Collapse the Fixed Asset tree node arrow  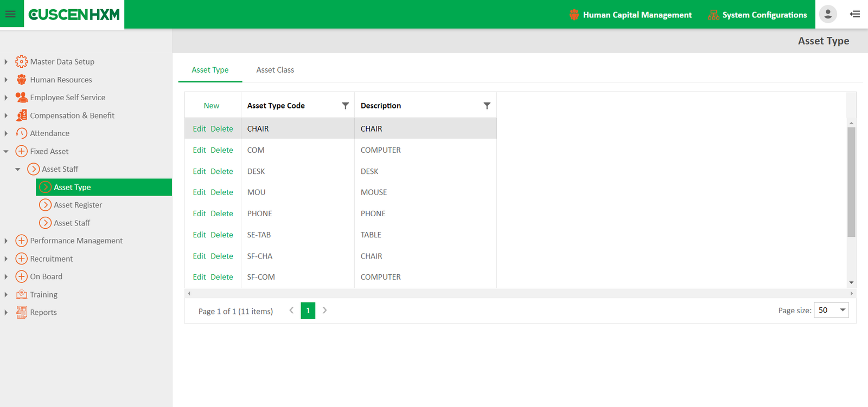6,152
